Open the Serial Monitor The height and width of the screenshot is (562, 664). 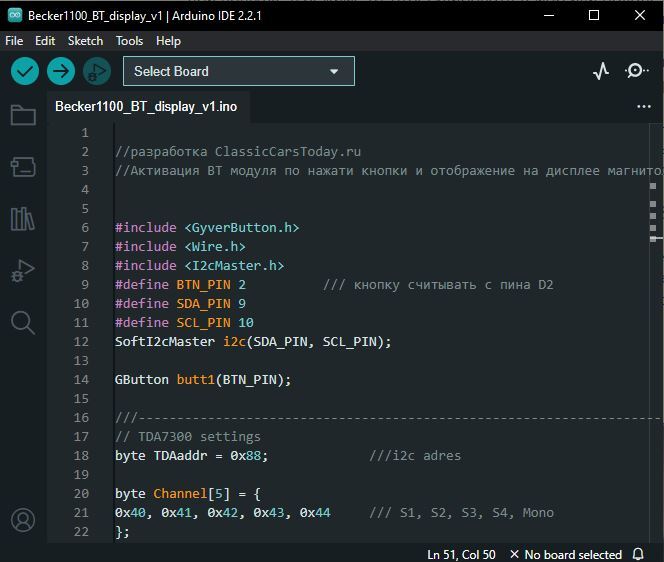(x=636, y=71)
